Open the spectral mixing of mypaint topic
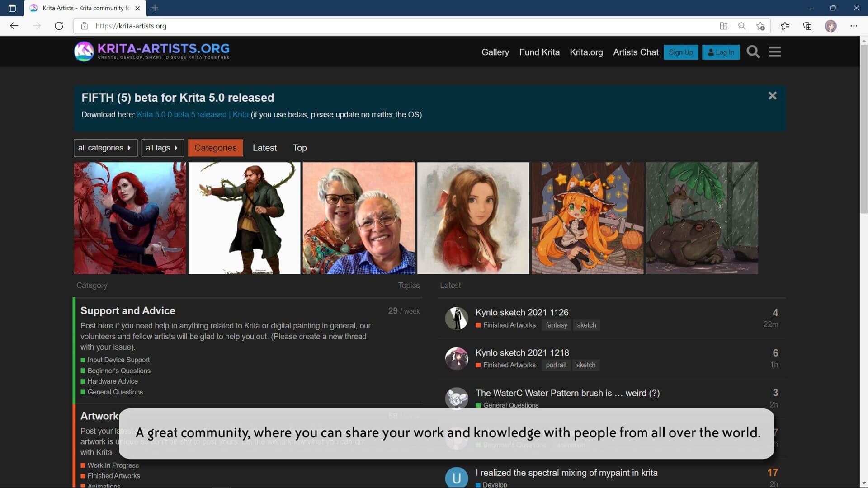The width and height of the screenshot is (868, 488). [566, 473]
